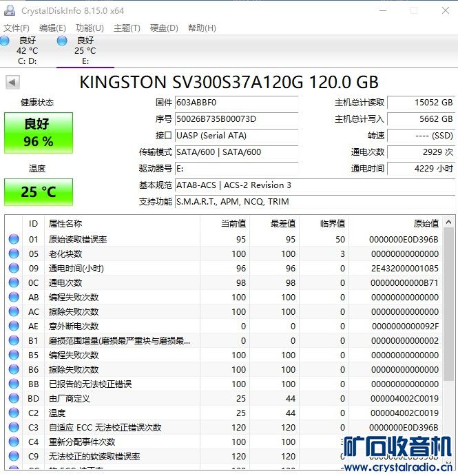Open the 功能(U) menu

click(90, 28)
